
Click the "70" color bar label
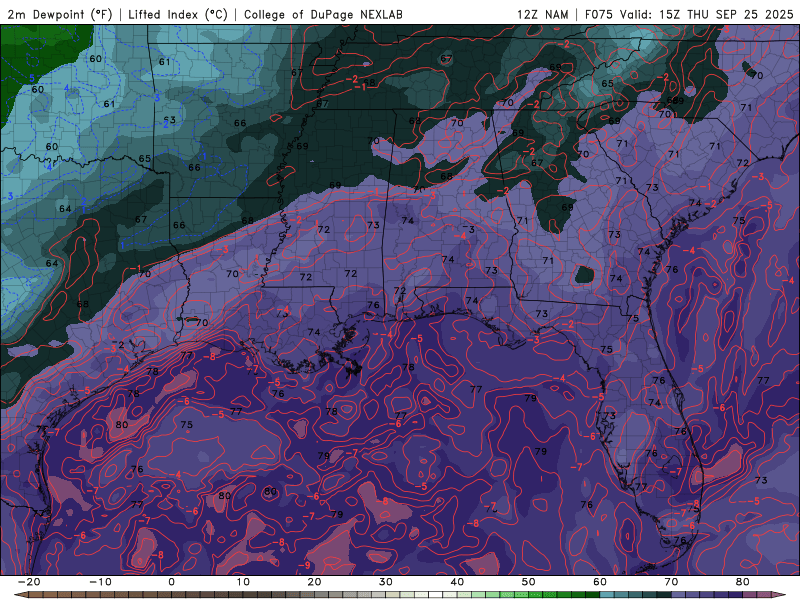pyautogui.click(x=671, y=582)
